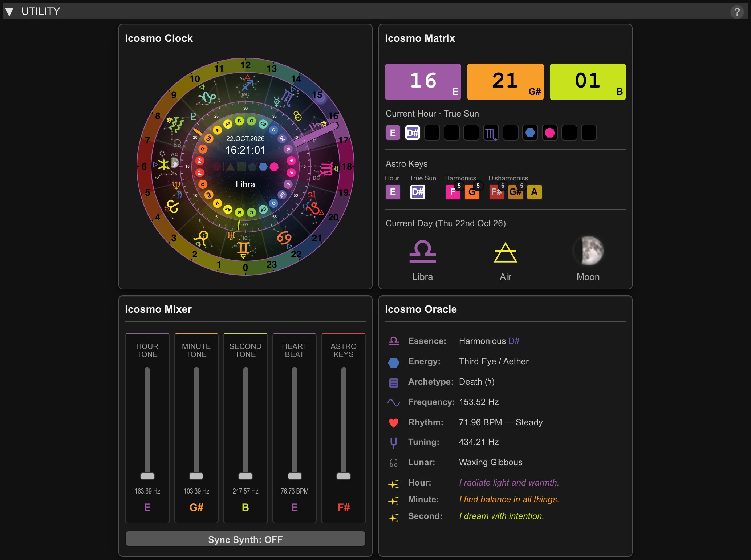Click the Harmonics F key badge
The image size is (751, 560).
[x=453, y=192]
